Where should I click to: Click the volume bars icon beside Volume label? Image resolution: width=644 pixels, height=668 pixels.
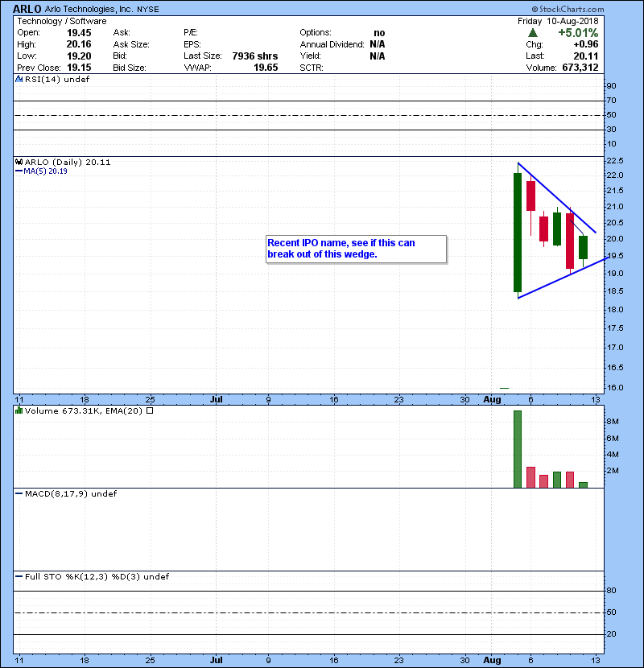pyautogui.click(x=19, y=410)
